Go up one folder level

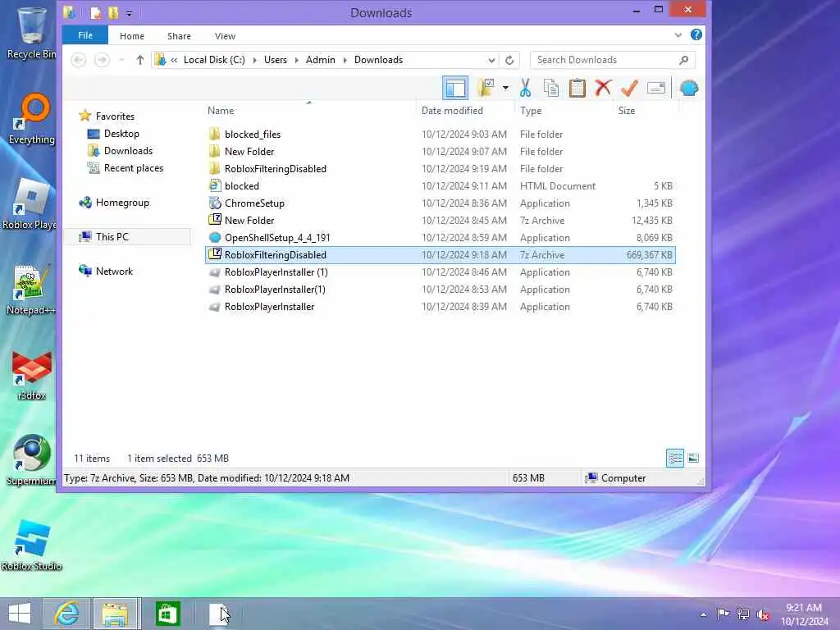(x=139, y=60)
